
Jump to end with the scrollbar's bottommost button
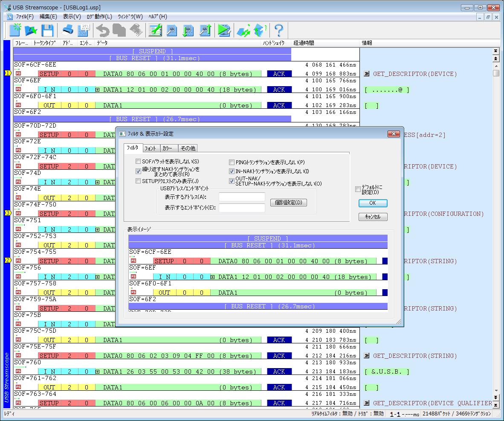click(495, 405)
